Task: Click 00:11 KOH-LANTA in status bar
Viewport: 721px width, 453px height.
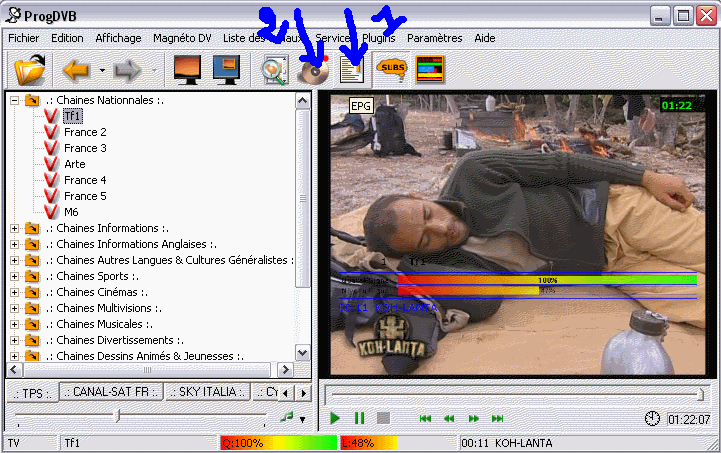Action: [506, 443]
